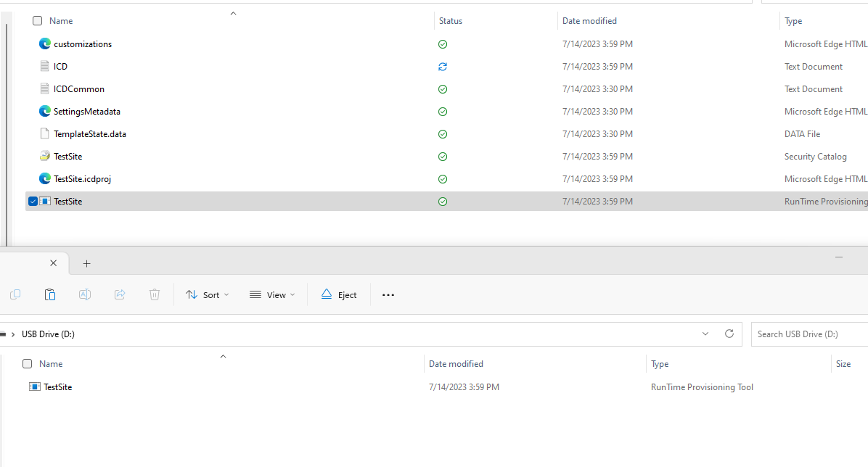Click the RunTime Provisioning Tool icon for TestSite

pos(45,201)
